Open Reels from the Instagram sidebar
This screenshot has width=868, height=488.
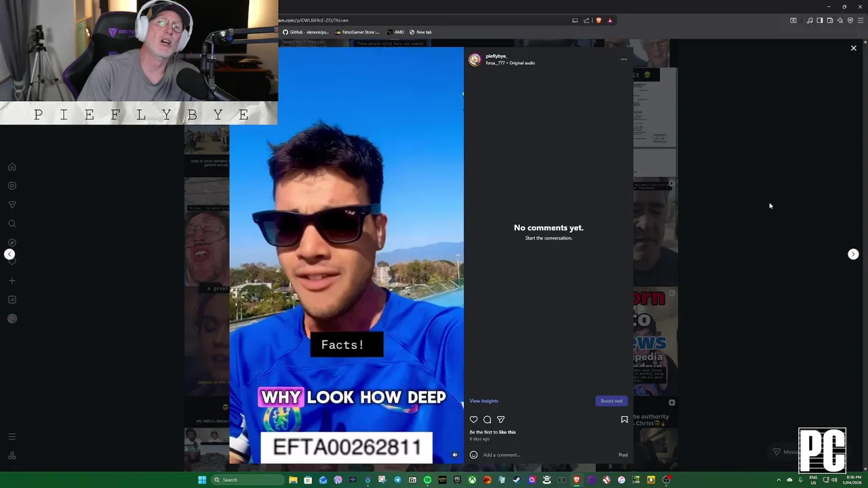12,186
